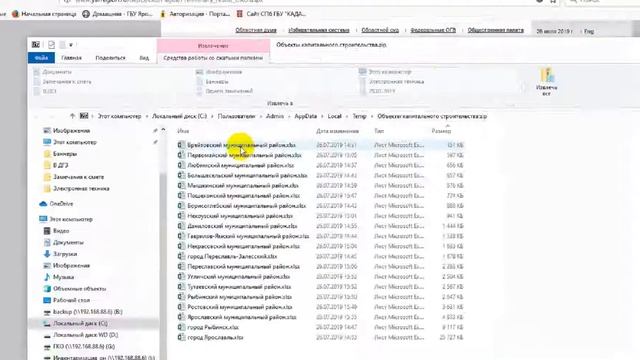Expand the breadcrumb chevron after Пользователи
The width and height of the screenshot is (640, 360).
tap(260, 116)
